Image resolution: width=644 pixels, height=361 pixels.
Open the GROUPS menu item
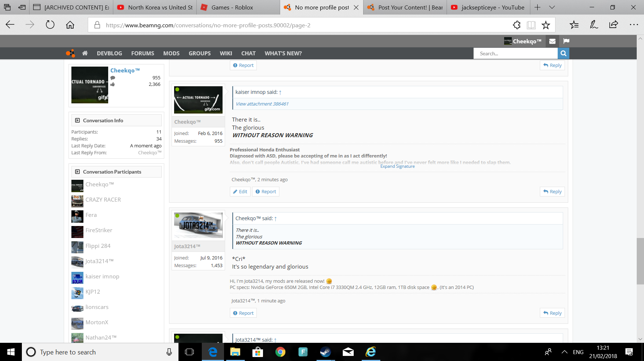[200, 53]
